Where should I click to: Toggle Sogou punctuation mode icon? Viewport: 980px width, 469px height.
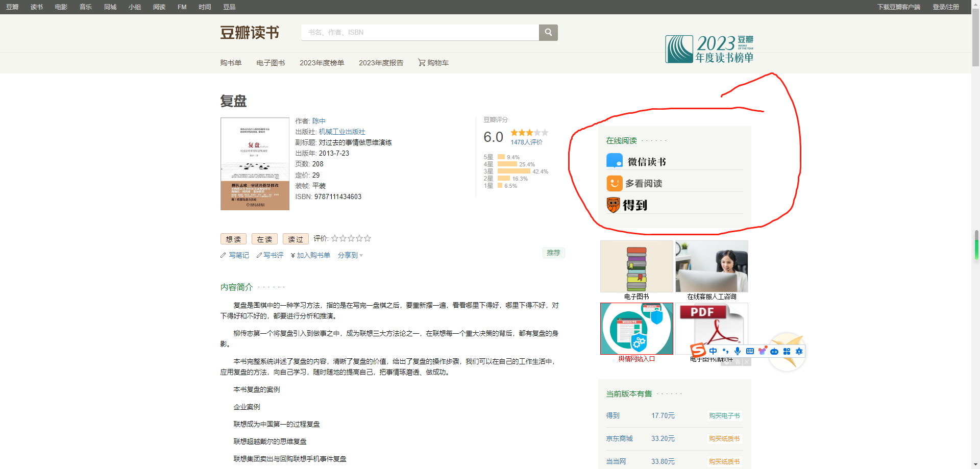pos(725,351)
